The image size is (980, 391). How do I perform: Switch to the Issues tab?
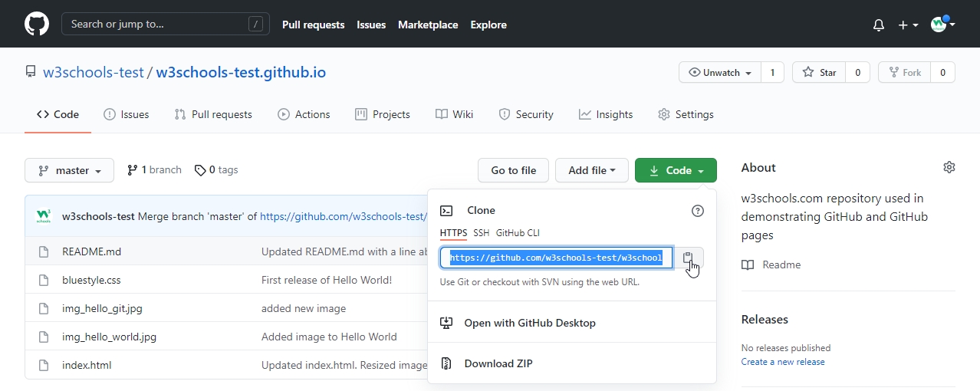point(127,114)
